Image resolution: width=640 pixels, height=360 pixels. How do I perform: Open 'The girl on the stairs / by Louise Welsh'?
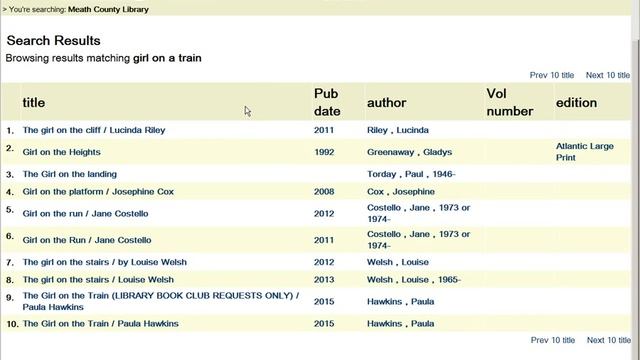coord(104,262)
